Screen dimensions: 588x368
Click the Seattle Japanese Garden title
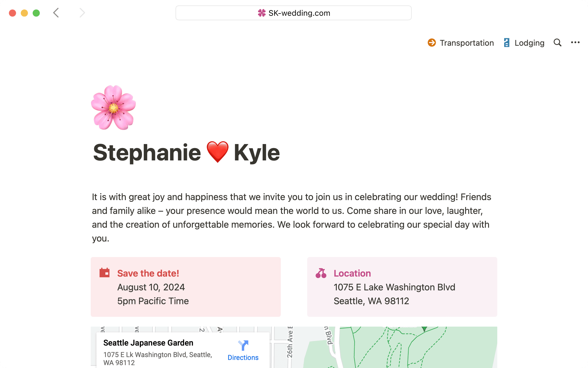click(x=148, y=343)
